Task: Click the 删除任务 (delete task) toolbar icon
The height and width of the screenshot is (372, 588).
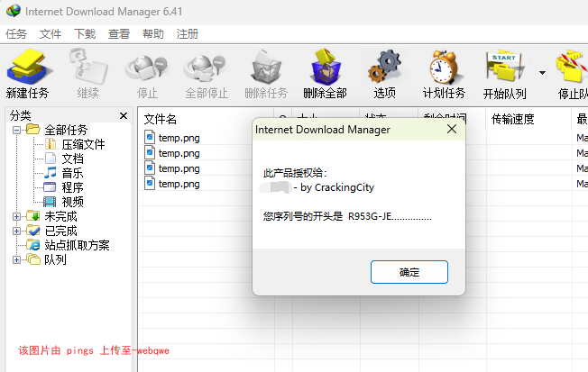Action: pyautogui.click(x=266, y=67)
